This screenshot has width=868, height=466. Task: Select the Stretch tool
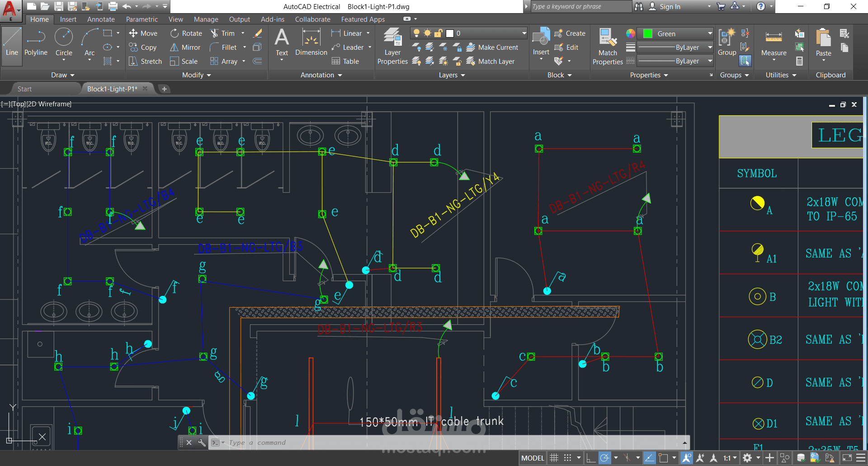[x=145, y=61]
